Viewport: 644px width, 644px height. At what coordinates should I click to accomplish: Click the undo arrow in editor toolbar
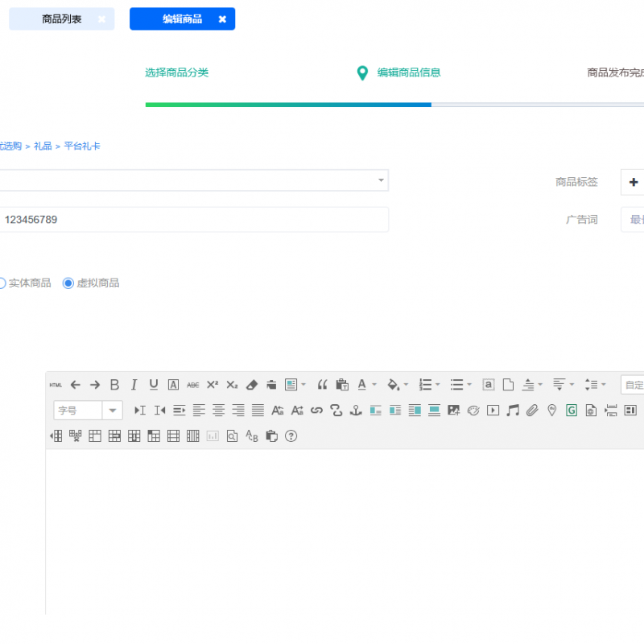pyautogui.click(x=76, y=385)
